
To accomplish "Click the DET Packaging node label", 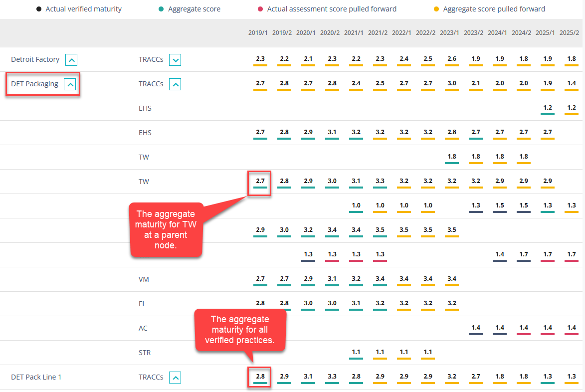I will 34,84.
